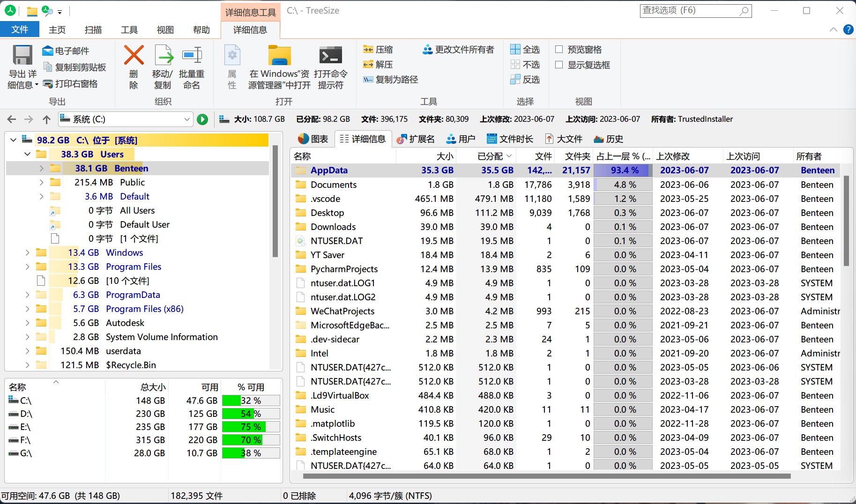The width and height of the screenshot is (856, 504).
Task: Switch to the Chart (图表) view tab
Action: coord(313,139)
